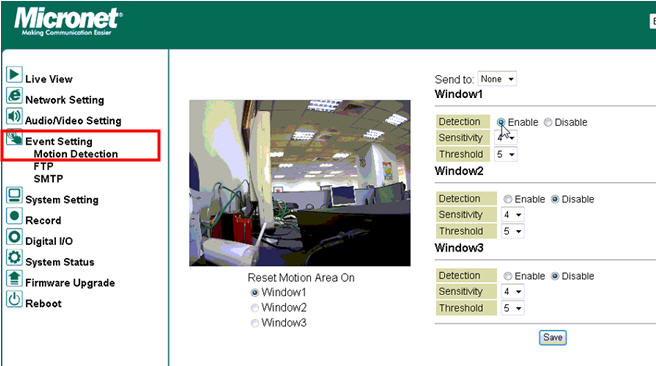Viewport: 656px width, 366px height.
Task: Open the SMTP submenu item
Action: pos(49,179)
